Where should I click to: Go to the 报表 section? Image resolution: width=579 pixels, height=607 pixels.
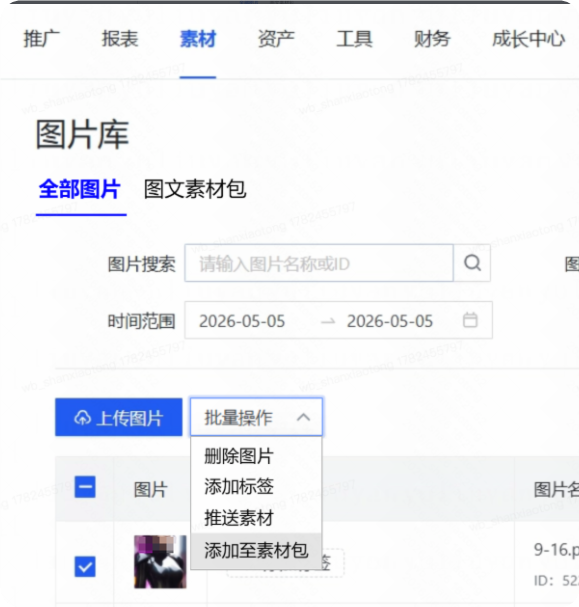tap(120, 39)
